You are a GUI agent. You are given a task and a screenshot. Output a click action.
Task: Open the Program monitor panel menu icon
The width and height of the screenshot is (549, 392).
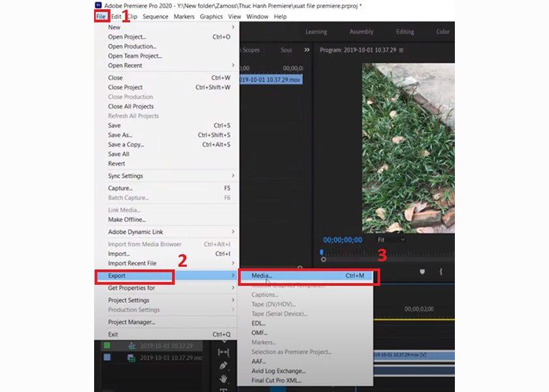tap(401, 50)
